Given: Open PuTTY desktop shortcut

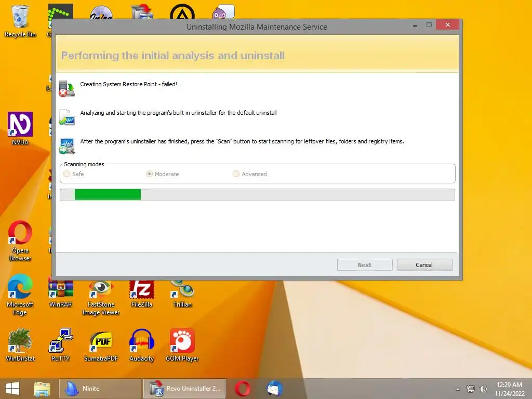Looking at the screenshot, I should point(60,345).
